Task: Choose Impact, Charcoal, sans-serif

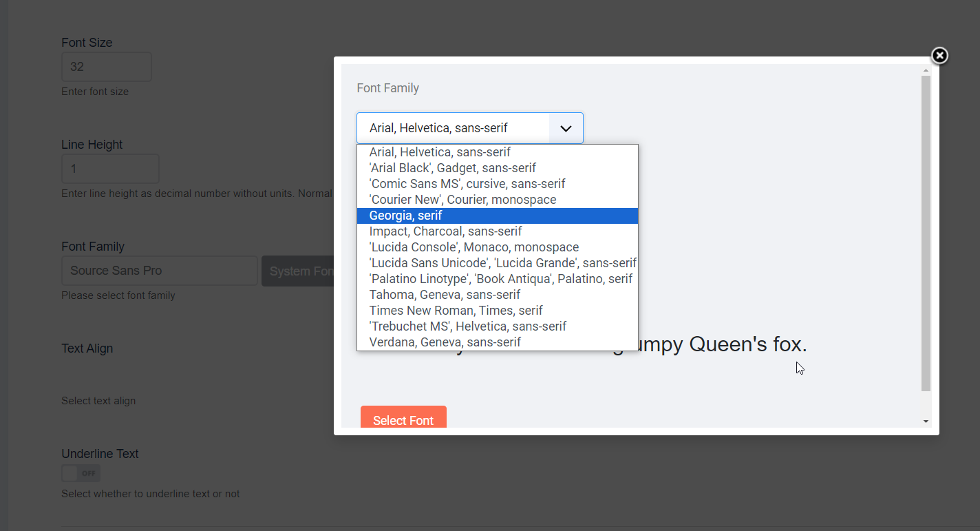Action: click(x=498, y=231)
